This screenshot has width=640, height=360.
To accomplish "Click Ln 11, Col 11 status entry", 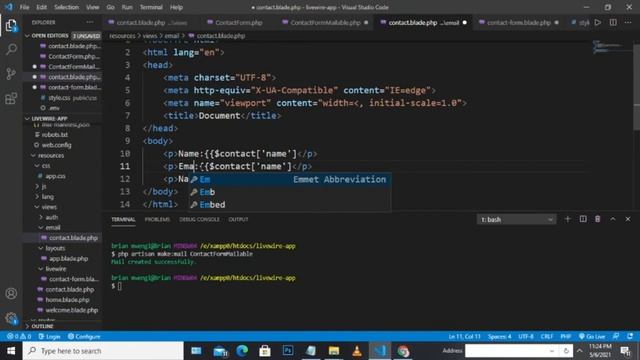I will pos(464,336).
